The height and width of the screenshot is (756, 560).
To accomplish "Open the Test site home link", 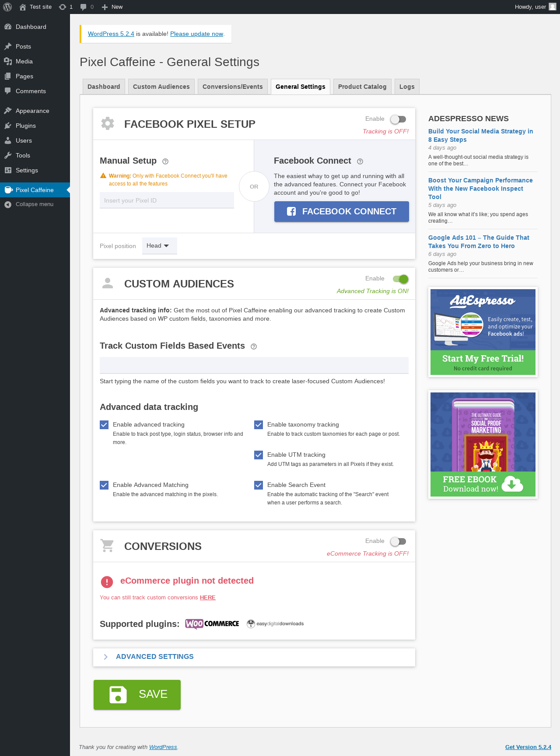I will [35, 7].
